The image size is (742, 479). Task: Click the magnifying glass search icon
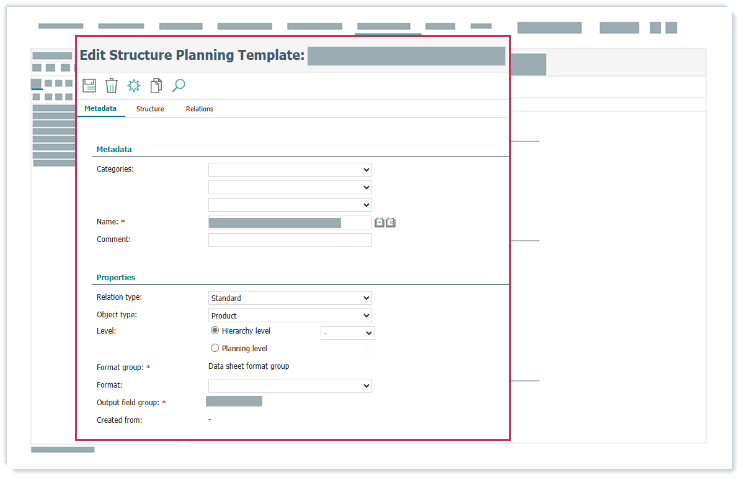click(179, 86)
